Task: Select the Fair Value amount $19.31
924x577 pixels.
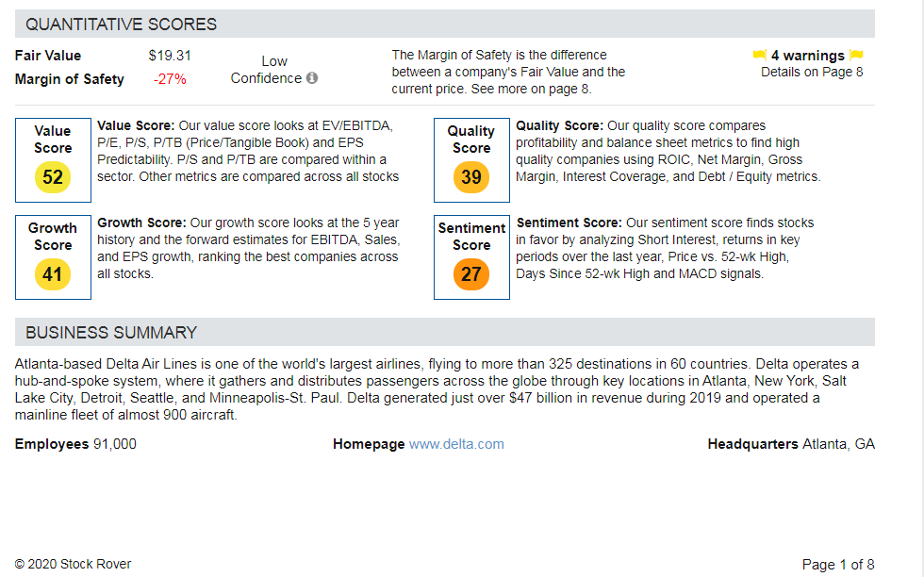Action: pyautogui.click(x=170, y=56)
